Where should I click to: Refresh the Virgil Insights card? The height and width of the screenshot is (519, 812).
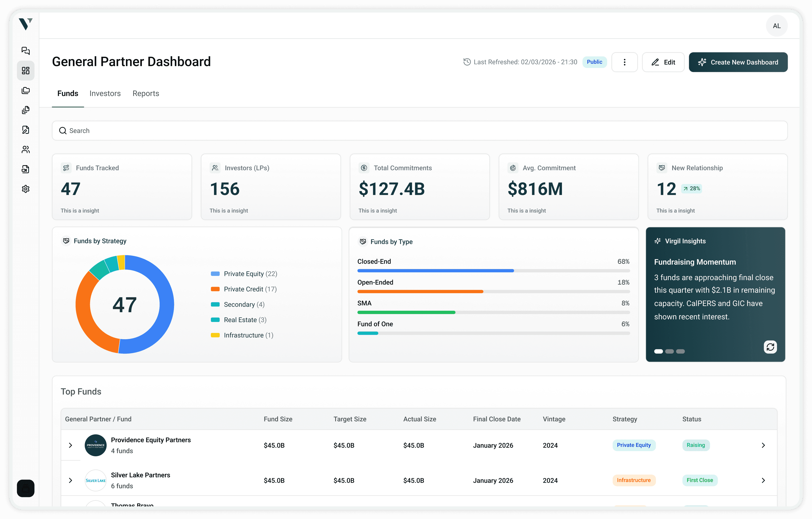pyautogui.click(x=770, y=347)
